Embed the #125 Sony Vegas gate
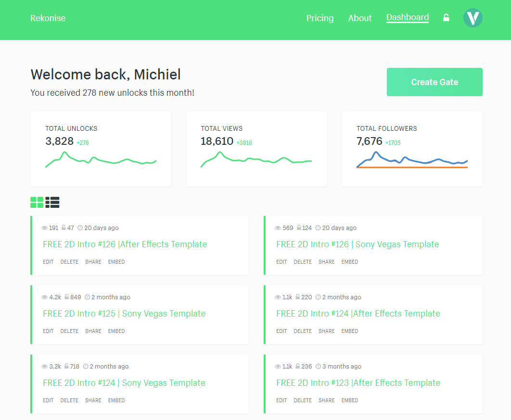This screenshot has height=420, width=511. [116, 331]
